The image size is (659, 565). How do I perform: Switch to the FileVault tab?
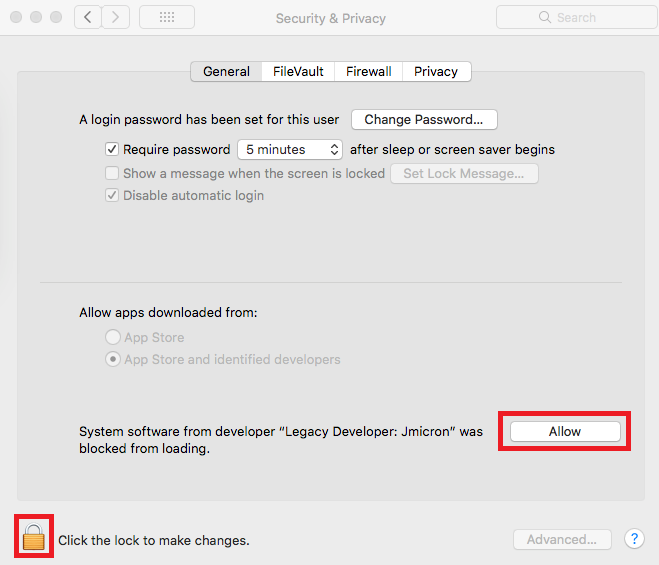[298, 71]
